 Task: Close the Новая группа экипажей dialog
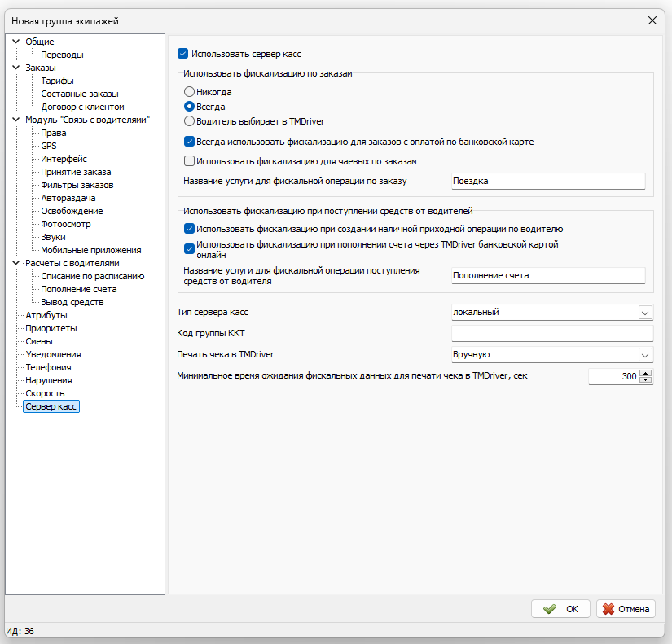(x=652, y=20)
